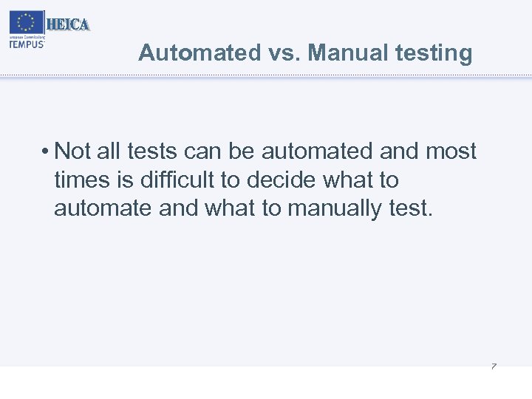Click the TEMPUS logo wordmark
532x399 pixels.
tap(27, 44)
